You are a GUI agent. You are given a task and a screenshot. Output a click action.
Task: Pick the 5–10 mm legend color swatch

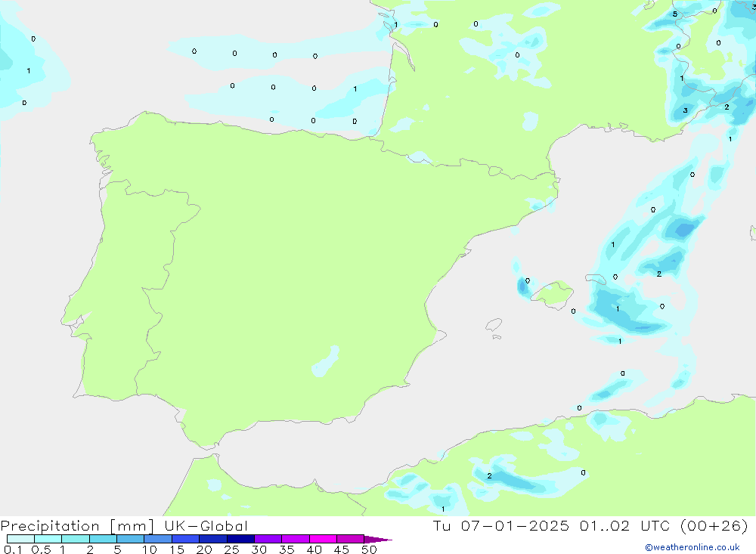131,539
